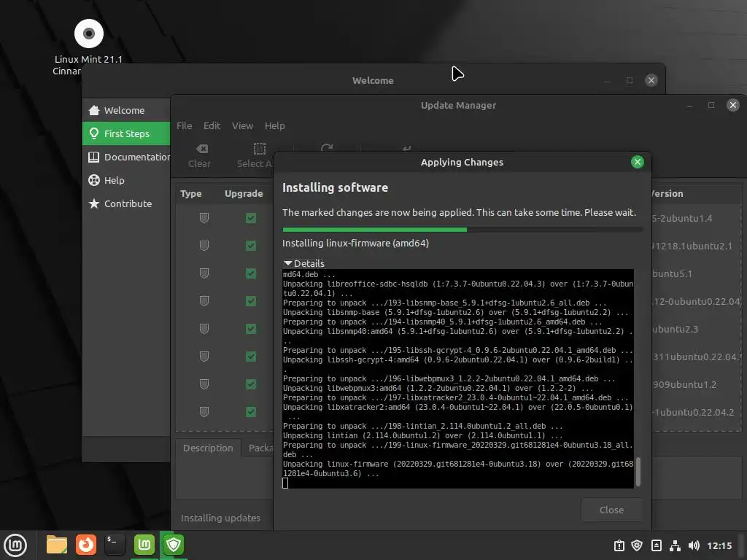Click inside the terminal output area
747x560 pixels.
click(458, 379)
